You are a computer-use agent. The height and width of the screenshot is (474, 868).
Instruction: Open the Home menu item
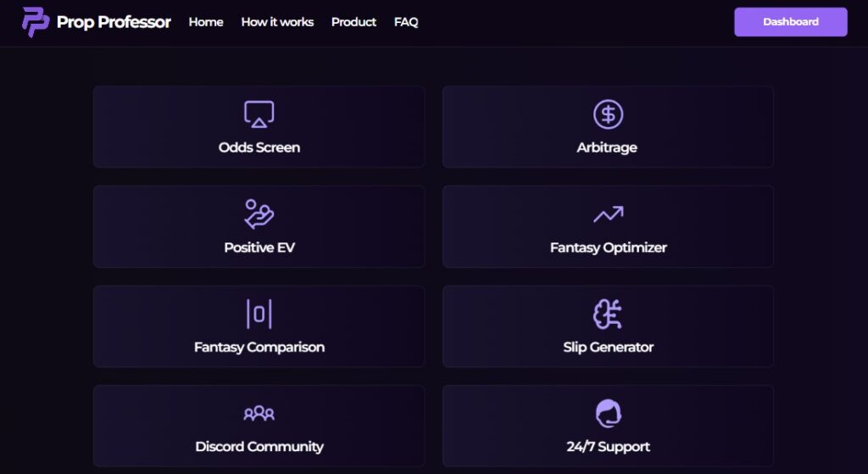(x=206, y=22)
